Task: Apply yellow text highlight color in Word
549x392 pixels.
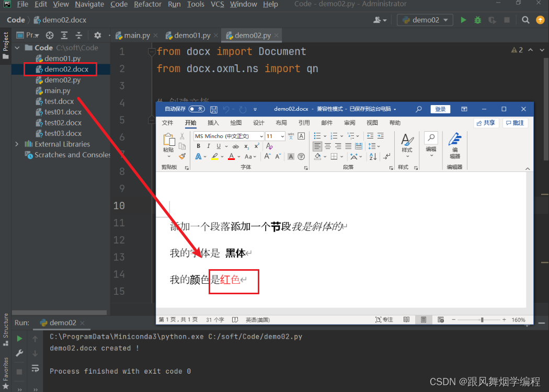Action: 214,156
